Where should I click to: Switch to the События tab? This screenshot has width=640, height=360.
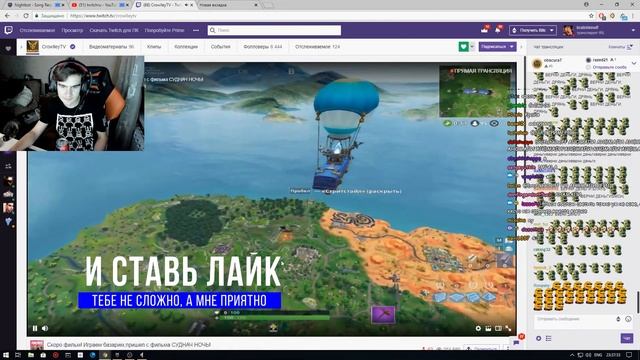pos(220,47)
